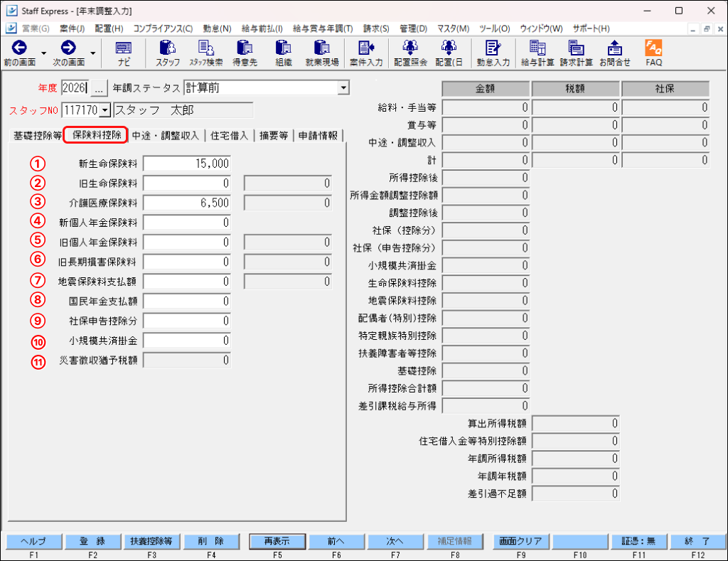
Task: Open the 就業現場 toolbar icon
Action: pos(322,53)
